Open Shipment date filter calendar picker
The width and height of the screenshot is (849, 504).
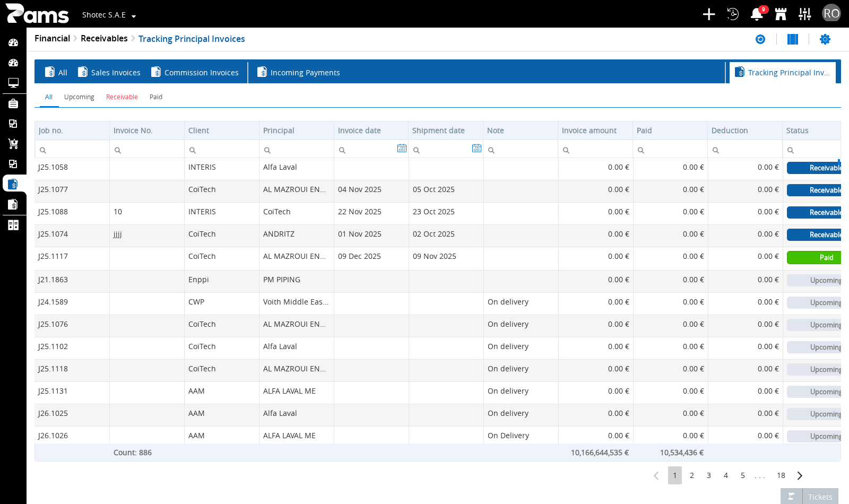pos(477,149)
